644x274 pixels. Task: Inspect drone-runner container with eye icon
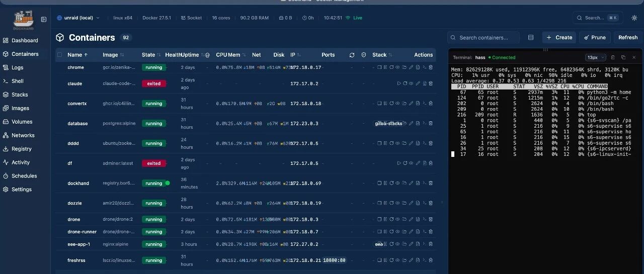(x=397, y=232)
